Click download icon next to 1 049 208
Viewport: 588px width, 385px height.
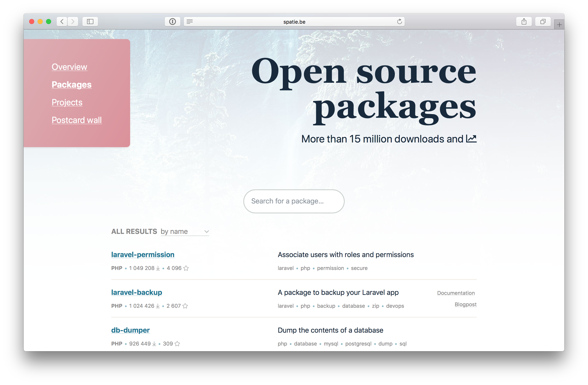[x=158, y=268]
